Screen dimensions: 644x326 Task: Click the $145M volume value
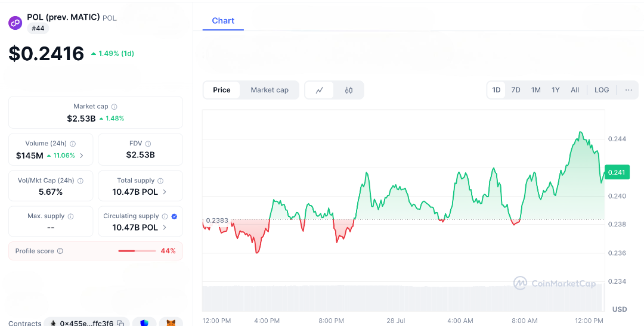[30, 156]
